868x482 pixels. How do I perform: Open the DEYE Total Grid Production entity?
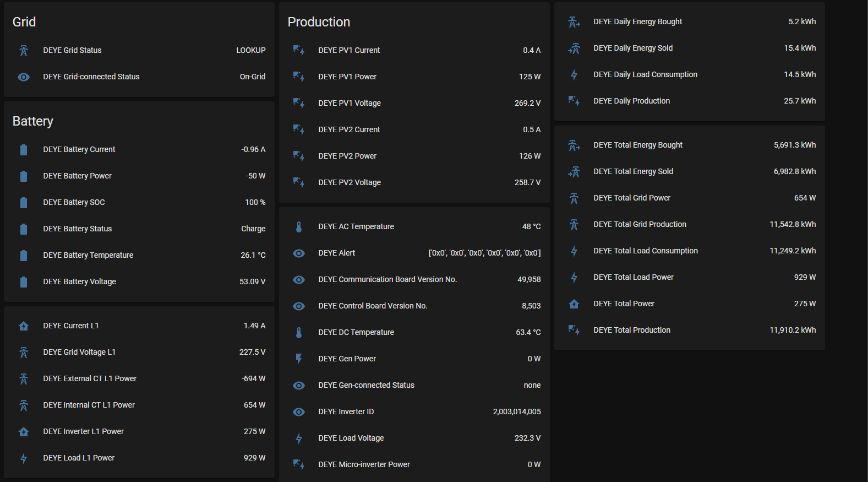tap(690, 225)
